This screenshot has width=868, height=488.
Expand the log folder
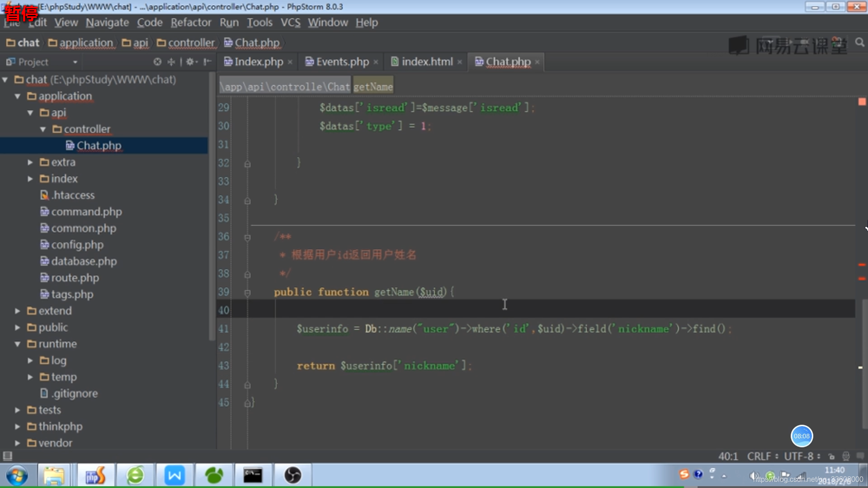click(x=30, y=361)
